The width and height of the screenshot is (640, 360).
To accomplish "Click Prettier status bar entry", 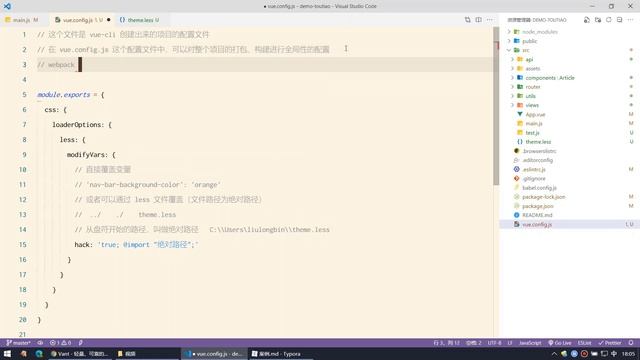I will [x=610, y=343].
